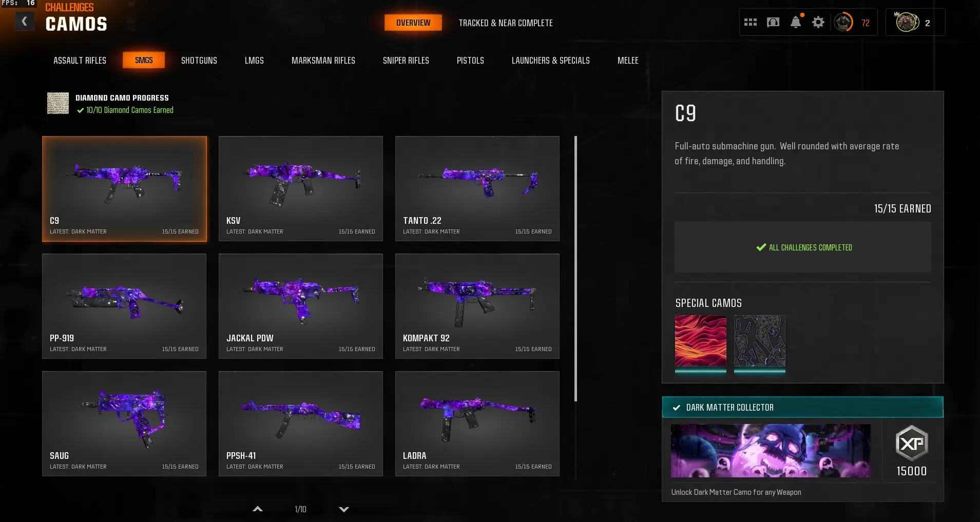
Task: Open the LMGs category
Action: coord(254,61)
